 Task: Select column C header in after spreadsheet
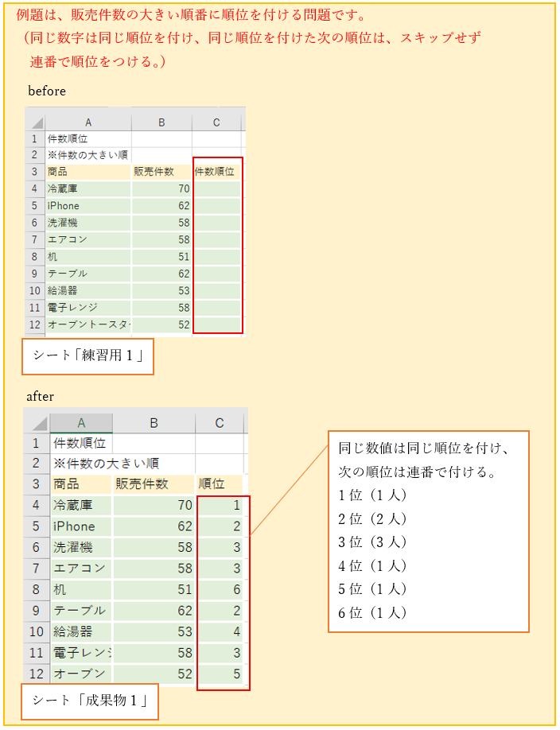[x=220, y=423]
